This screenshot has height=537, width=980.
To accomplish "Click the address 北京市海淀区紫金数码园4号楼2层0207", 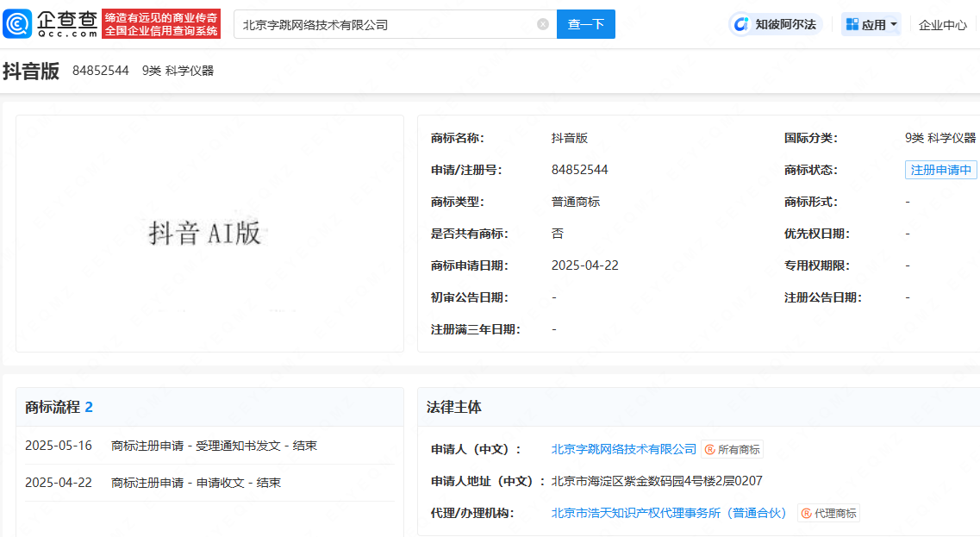I will click(657, 481).
